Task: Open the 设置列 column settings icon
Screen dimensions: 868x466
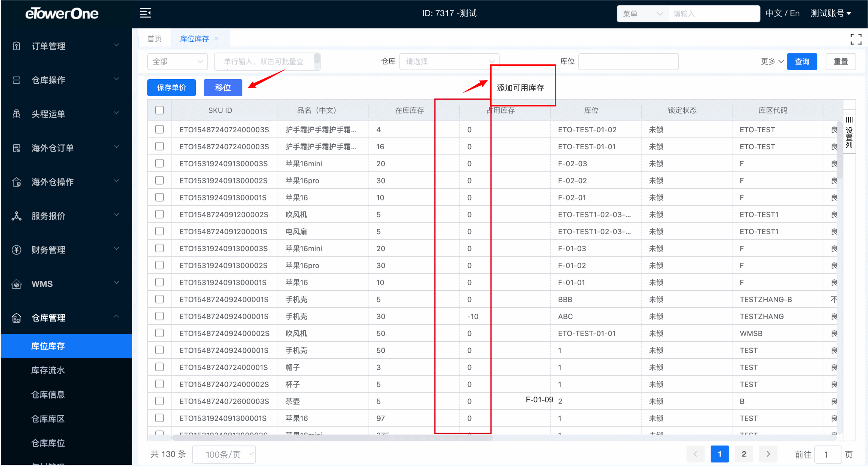Action: [849, 133]
